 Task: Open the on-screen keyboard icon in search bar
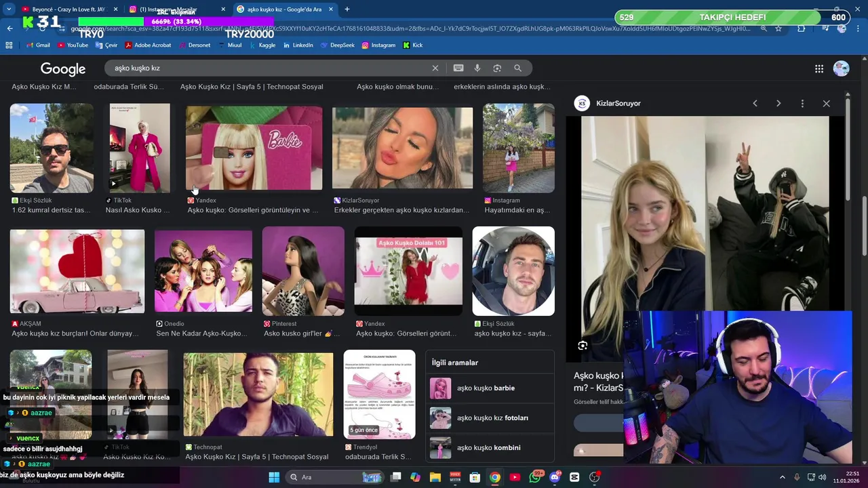tap(458, 68)
